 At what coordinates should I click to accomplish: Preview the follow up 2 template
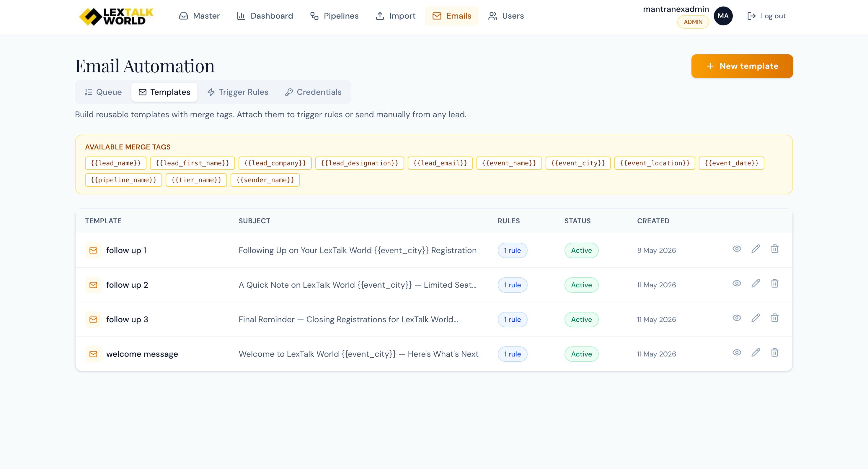[x=737, y=283]
